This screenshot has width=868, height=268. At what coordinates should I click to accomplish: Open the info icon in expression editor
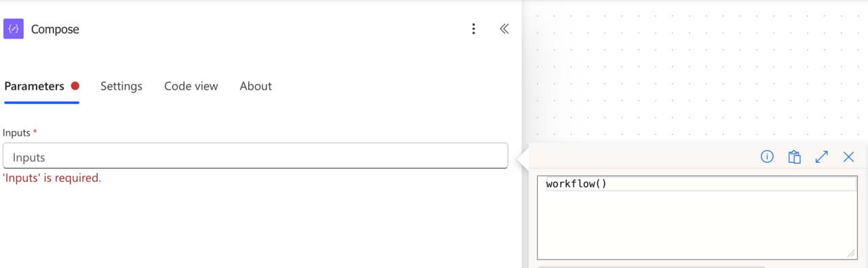click(x=767, y=157)
